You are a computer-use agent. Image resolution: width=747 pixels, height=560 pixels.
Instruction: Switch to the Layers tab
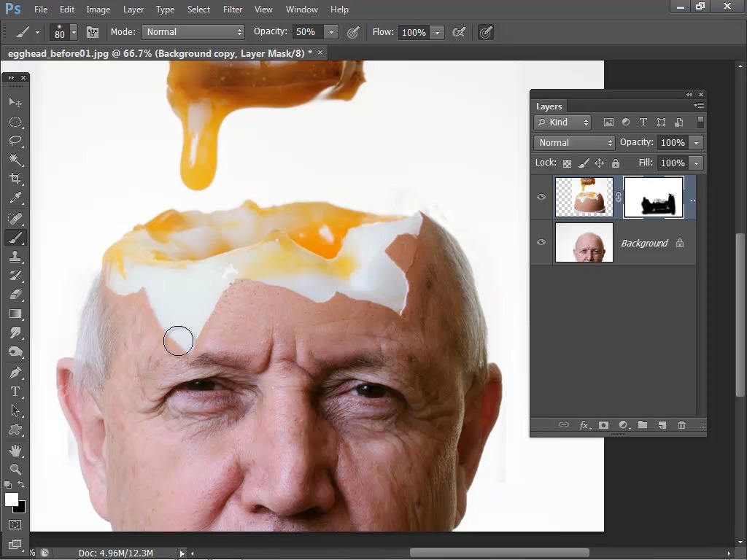tap(549, 106)
